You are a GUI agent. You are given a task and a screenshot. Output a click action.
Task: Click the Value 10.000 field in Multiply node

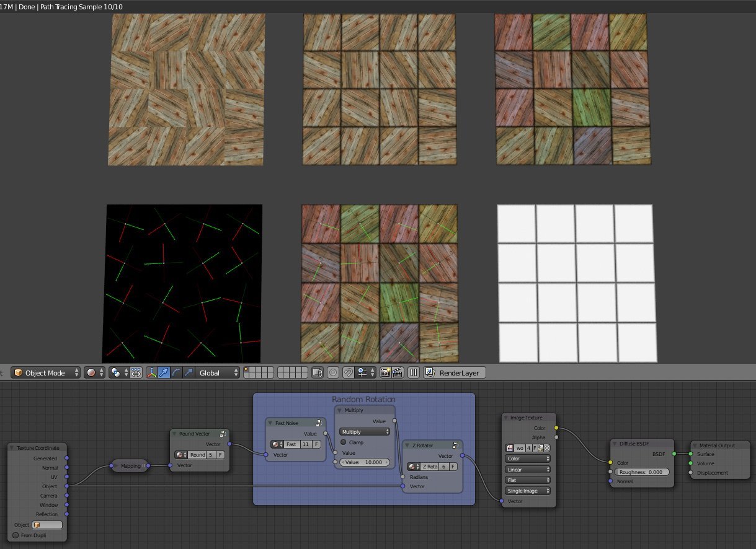[365, 462]
